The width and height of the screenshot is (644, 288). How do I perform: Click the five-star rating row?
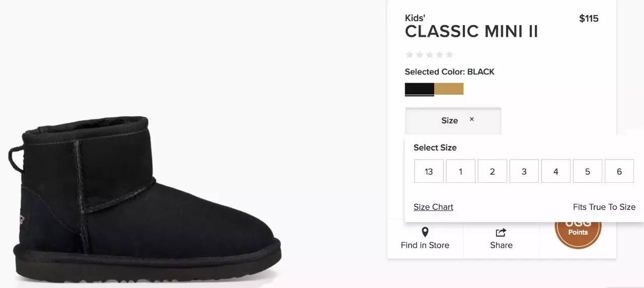pos(429,54)
